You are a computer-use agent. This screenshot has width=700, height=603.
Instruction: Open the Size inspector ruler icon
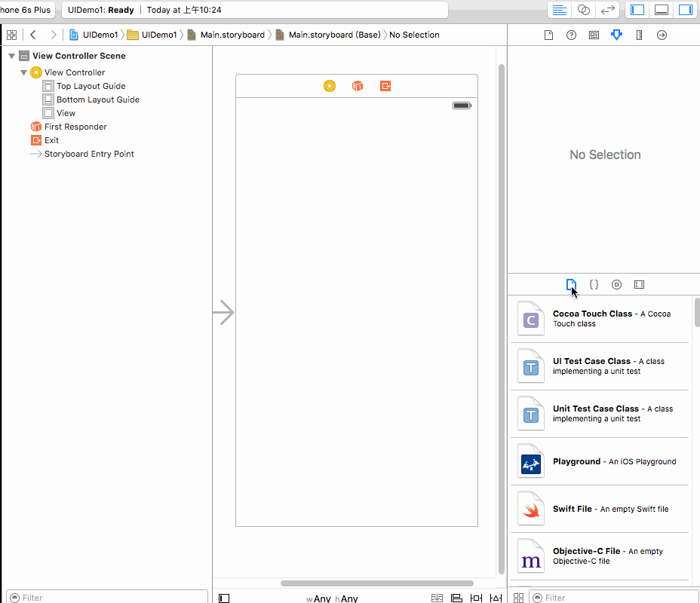tap(639, 35)
